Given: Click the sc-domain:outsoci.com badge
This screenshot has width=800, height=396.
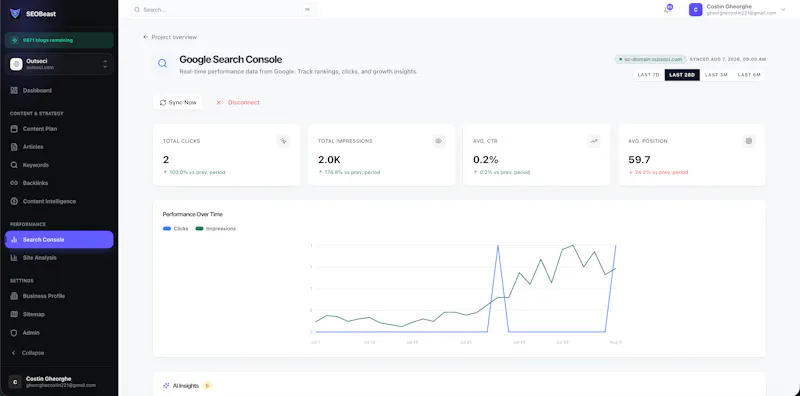Looking at the screenshot, I should 651,59.
